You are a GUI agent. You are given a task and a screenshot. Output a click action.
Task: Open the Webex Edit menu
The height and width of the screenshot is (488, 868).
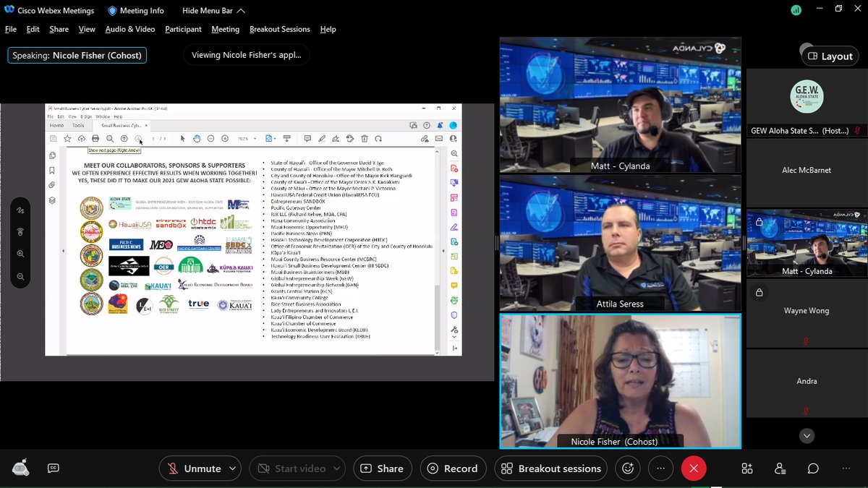(x=33, y=29)
